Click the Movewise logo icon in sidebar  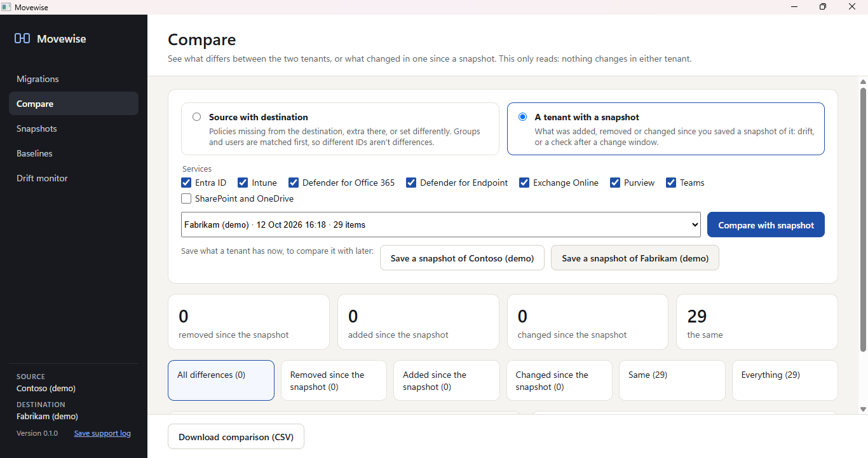tap(22, 39)
